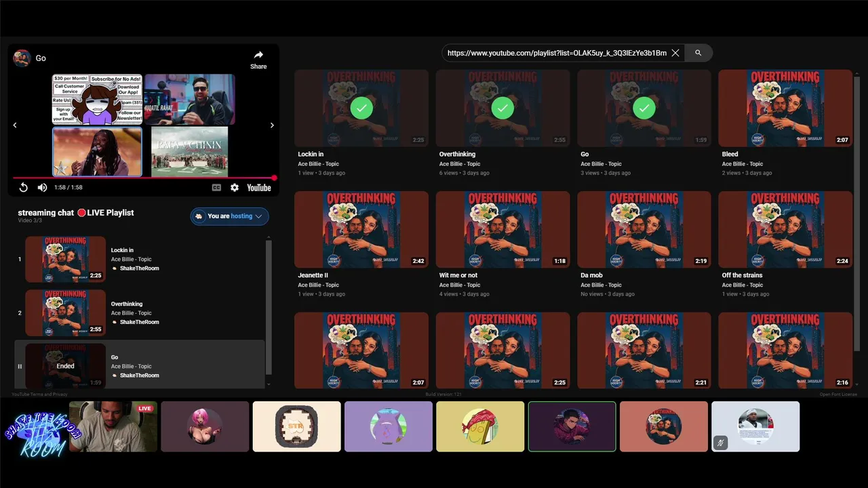Click the streaming chat LIVE Playlist title
868x488 pixels.
tap(76, 213)
